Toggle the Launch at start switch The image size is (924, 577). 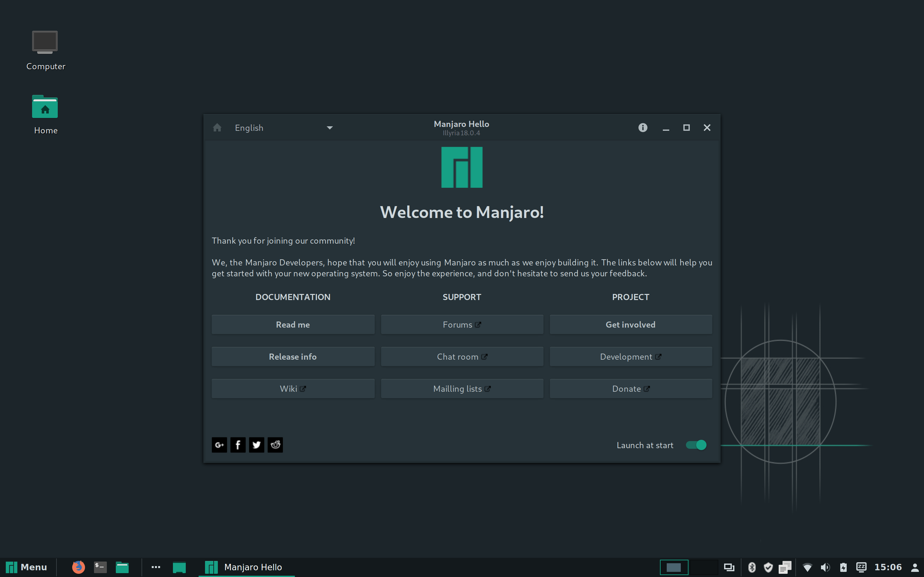[x=696, y=445]
